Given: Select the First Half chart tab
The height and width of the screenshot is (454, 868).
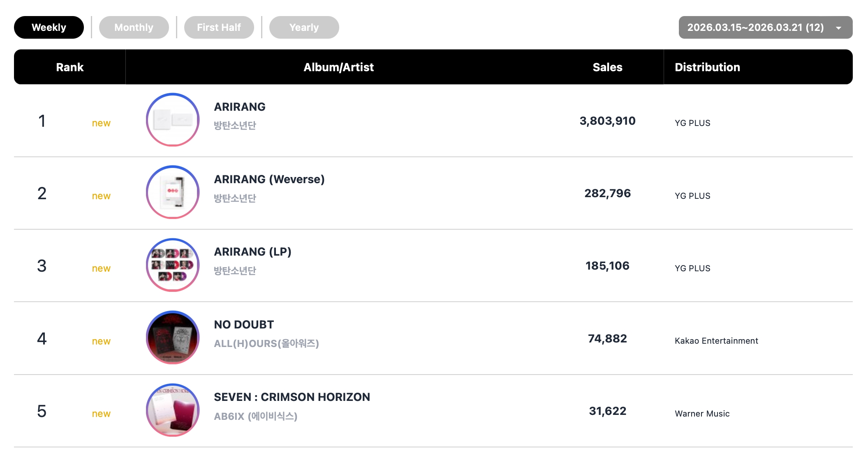Looking at the screenshot, I should (x=219, y=28).
